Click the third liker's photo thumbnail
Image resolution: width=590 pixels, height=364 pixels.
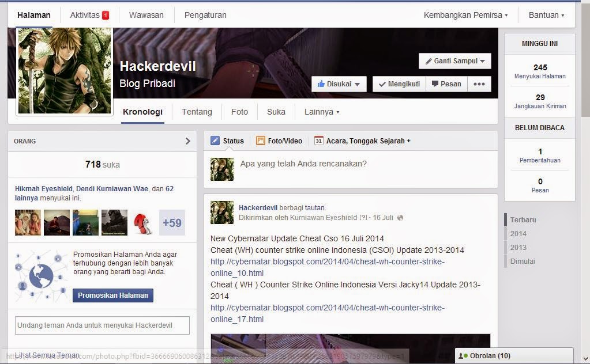click(85, 223)
